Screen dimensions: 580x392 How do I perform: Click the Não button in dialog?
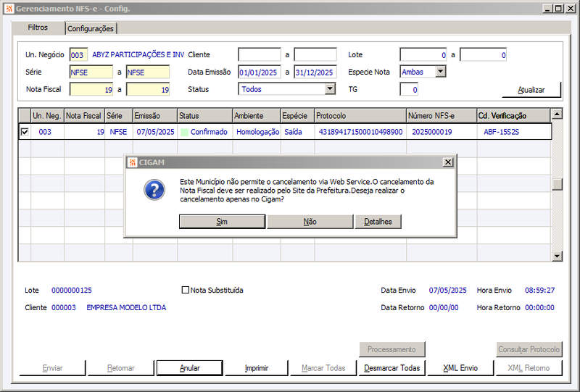coord(310,222)
